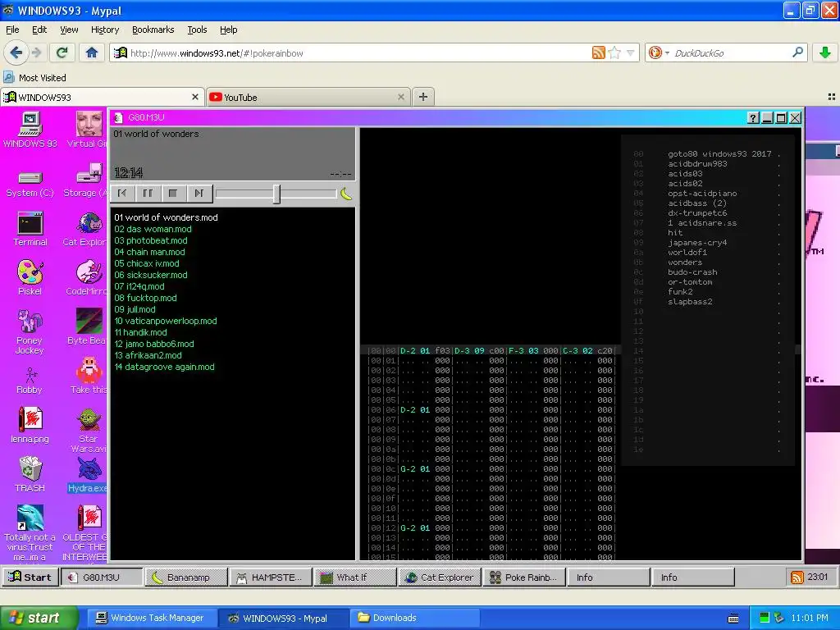
Task: Open the View menu
Action: (x=69, y=30)
